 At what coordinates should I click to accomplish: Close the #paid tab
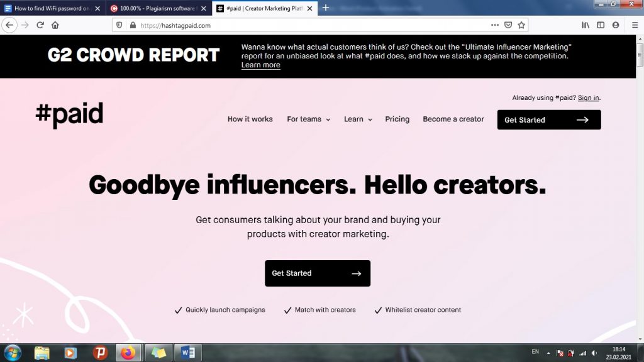(x=309, y=8)
